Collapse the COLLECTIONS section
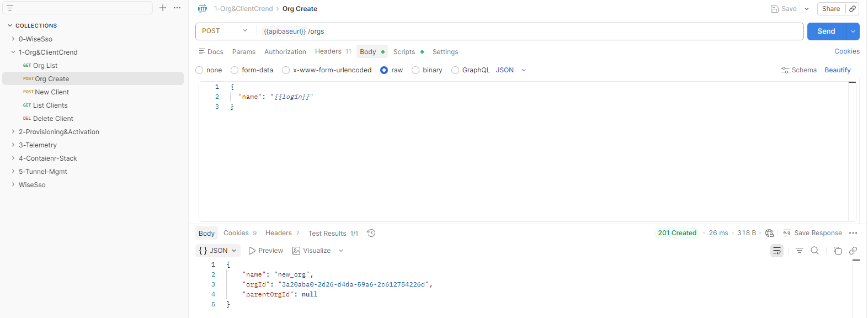The height and width of the screenshot is (318, 868). pos(10,25)
